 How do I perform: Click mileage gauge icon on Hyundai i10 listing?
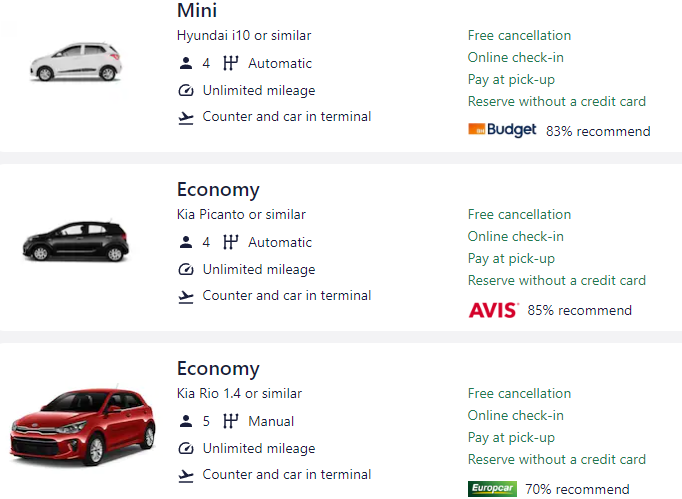(x=185, y=91)
